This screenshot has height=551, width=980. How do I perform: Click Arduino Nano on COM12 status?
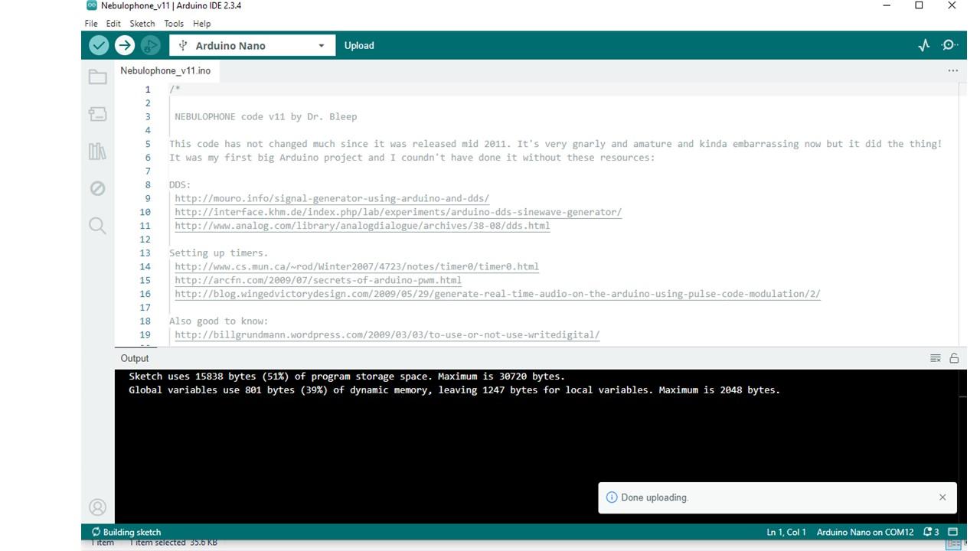click(x=865, y=532)
